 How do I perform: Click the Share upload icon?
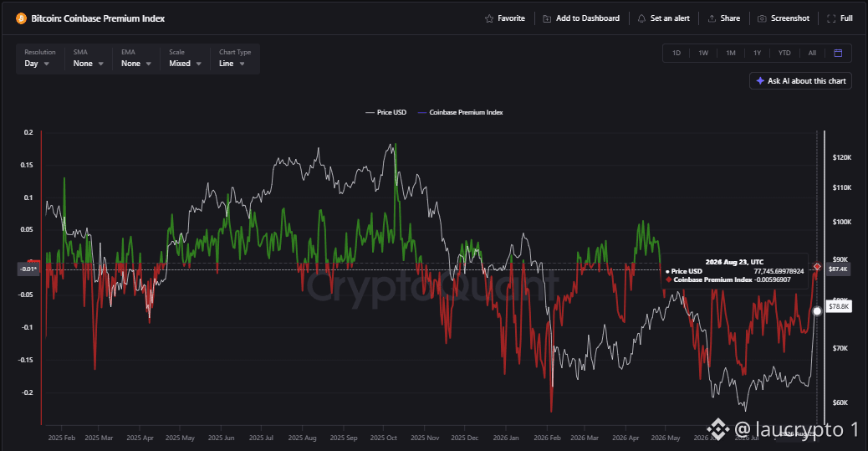712,19
